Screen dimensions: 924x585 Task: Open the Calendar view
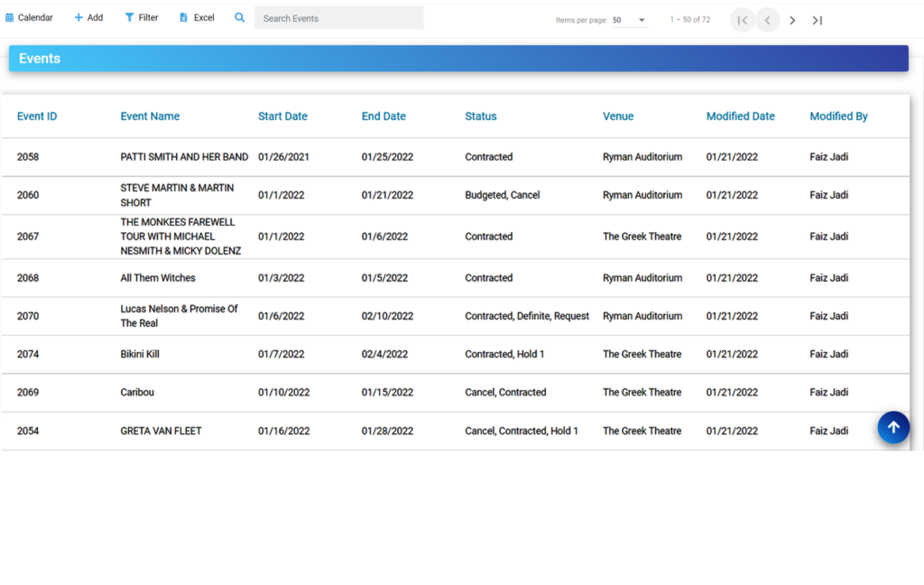click(x=28, y=17)
